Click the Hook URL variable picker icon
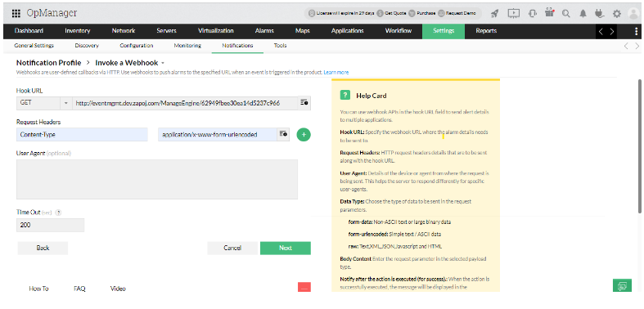The height and width of the screenshot is (309, 644). coord(304,103)
